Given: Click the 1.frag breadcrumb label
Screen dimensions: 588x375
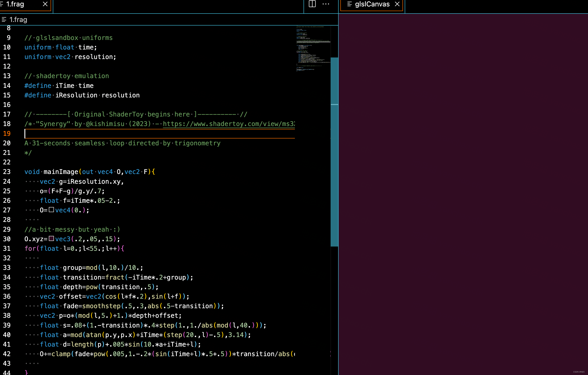Looking at the screenshot, I should [x=18, y=20].
